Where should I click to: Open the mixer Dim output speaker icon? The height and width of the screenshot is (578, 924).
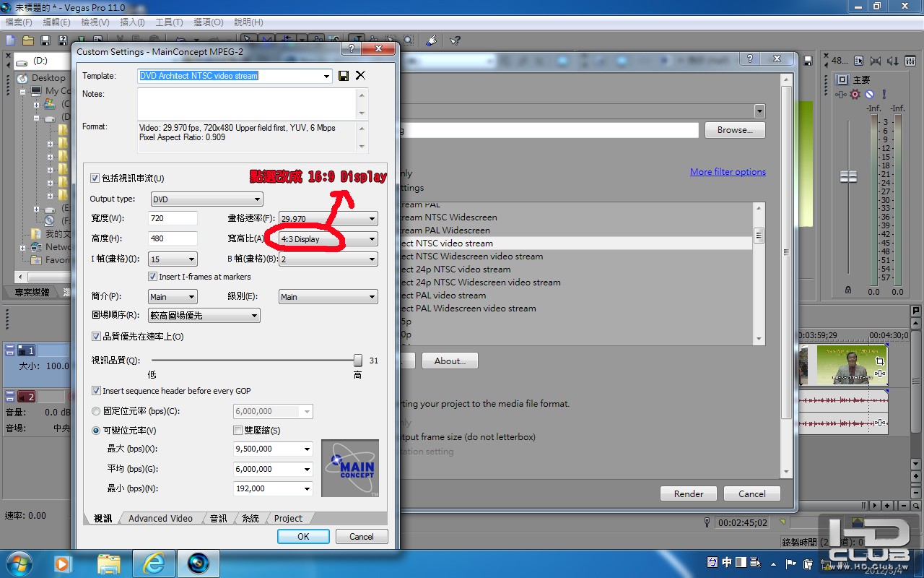point(893,61)
